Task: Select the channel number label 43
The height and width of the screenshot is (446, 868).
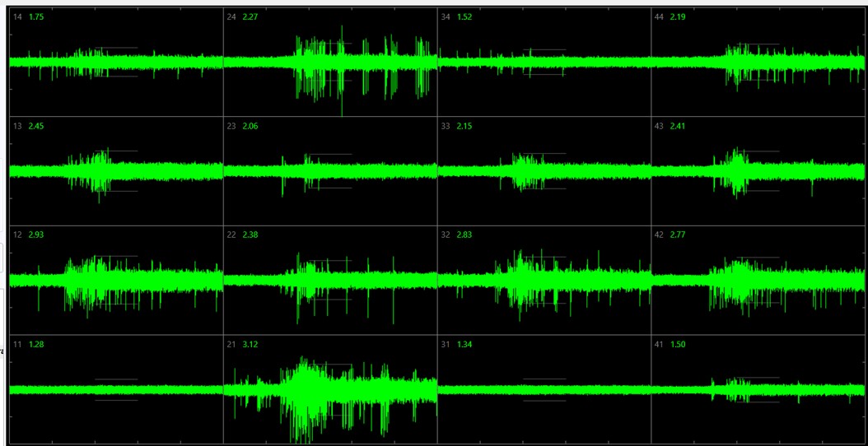Action: 659,126
